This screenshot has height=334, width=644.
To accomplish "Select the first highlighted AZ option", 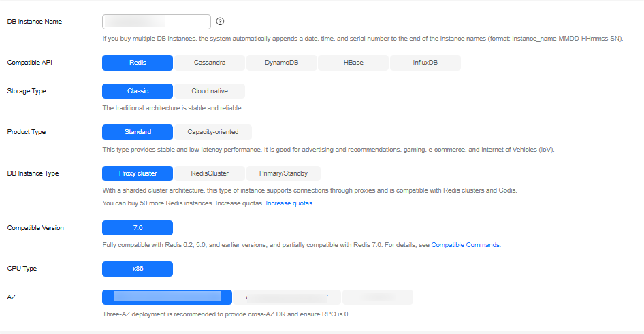I will pyautogui.click(x=167, y=297).
